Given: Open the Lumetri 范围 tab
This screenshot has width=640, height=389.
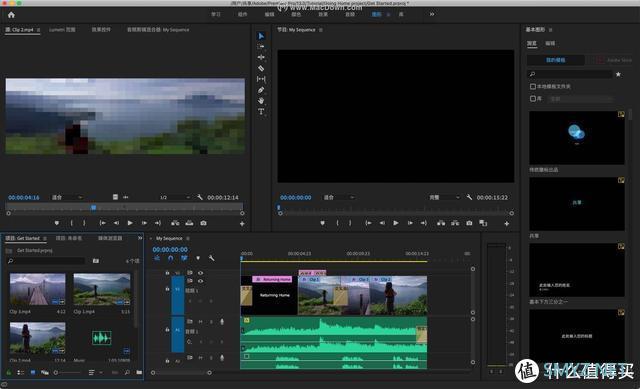Looking at the screenshot, I should pos(62,30).
